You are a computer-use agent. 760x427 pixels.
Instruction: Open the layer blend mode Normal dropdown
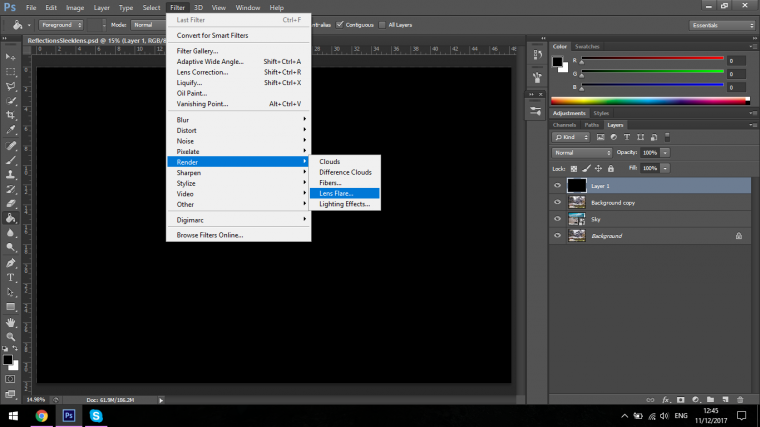tap(582, 153)
